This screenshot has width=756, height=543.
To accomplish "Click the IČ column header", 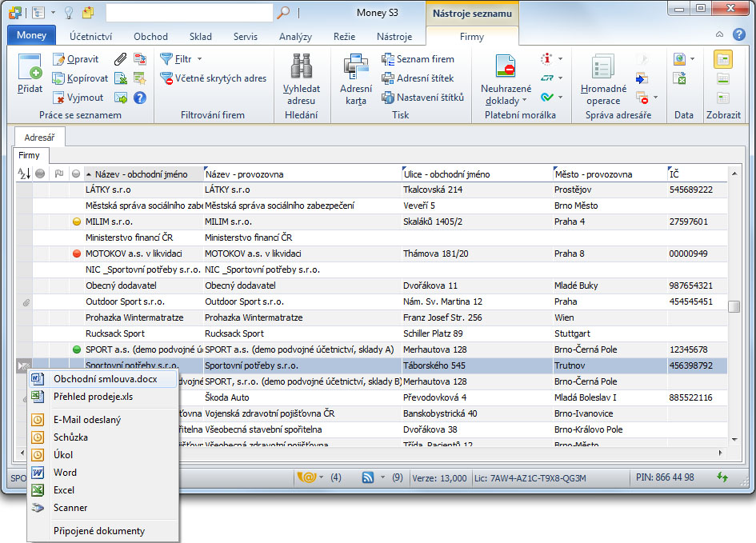I will (697, 174).
